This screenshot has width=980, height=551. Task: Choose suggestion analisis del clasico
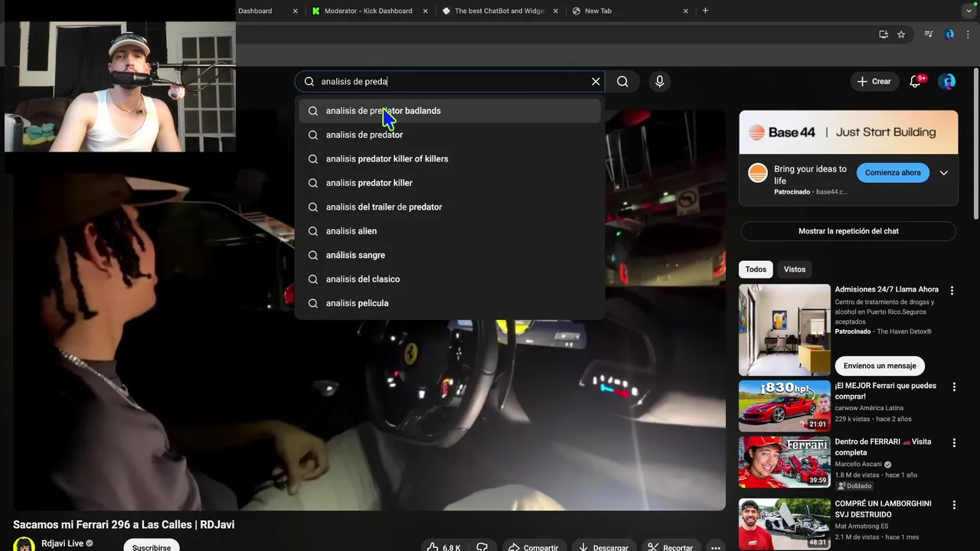(450, 279)
